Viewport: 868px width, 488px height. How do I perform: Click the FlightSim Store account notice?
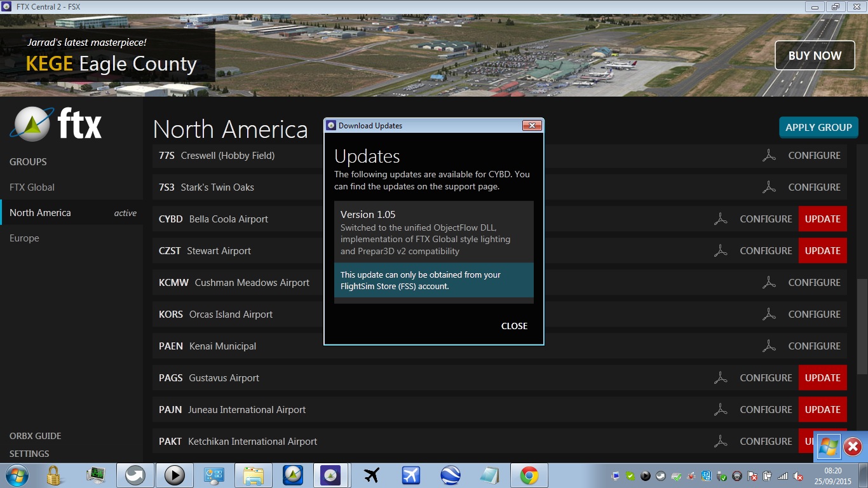[x=434, y=280]
